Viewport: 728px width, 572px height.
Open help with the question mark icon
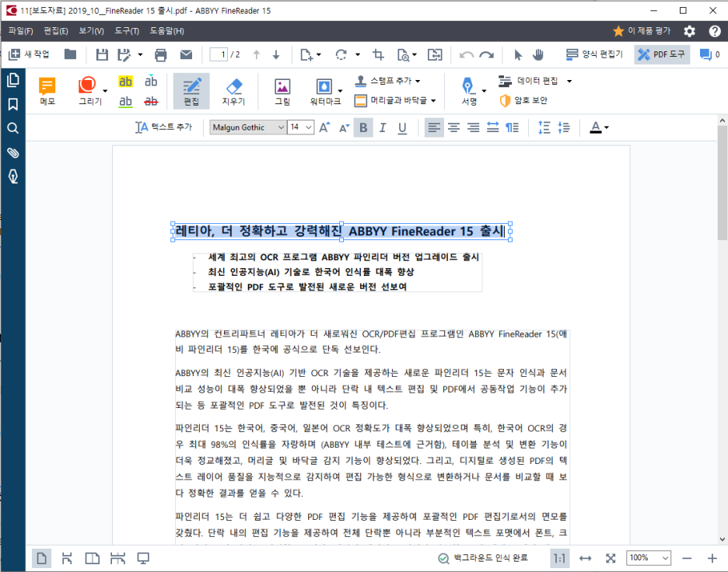(715, 31)
